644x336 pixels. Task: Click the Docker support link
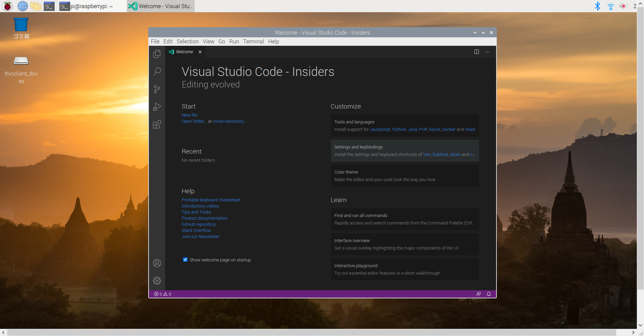click(449, 129)
